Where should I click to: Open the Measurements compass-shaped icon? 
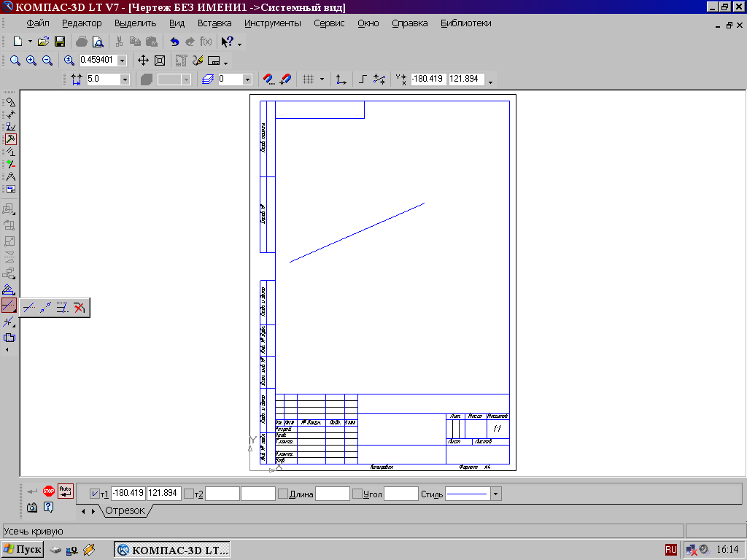click(10, 176)
